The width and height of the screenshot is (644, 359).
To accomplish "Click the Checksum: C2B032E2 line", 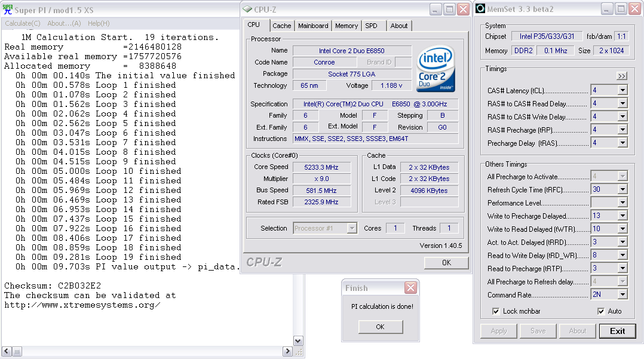I will [53, 286].
